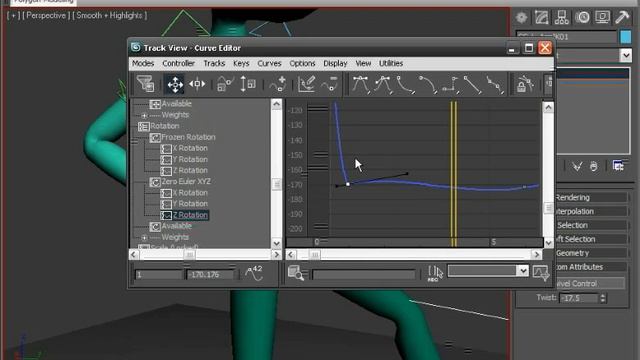Image resolution: width=640 pixels, height=360 pixels.
Task: Click the key value field -170.176
Action: click(x=211, y=275)
